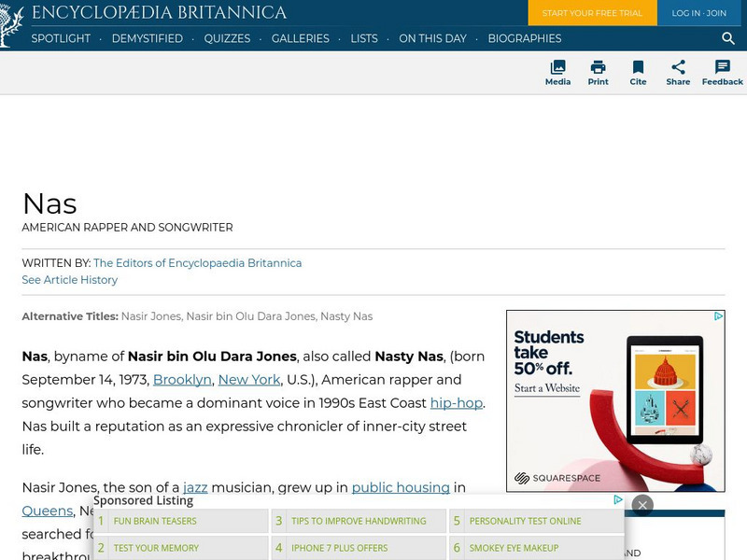
Task: Open See Article History
Action: pyautogui.click(x=69, y=279)
